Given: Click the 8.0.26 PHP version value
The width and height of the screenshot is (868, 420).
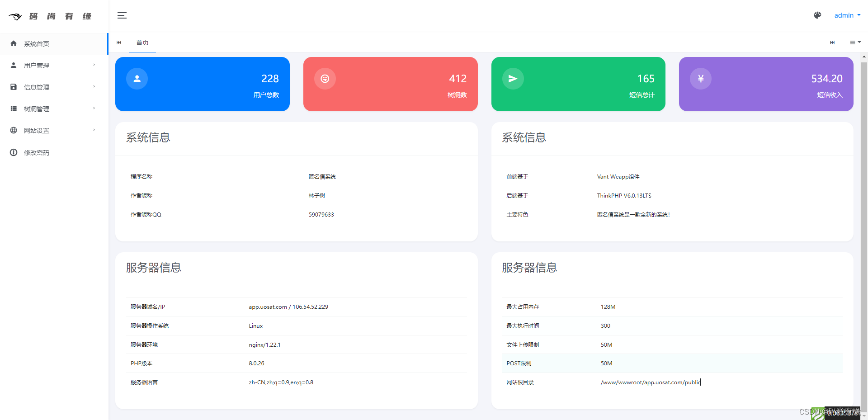Looking at the screenshot, I should [x=256, y=363].
